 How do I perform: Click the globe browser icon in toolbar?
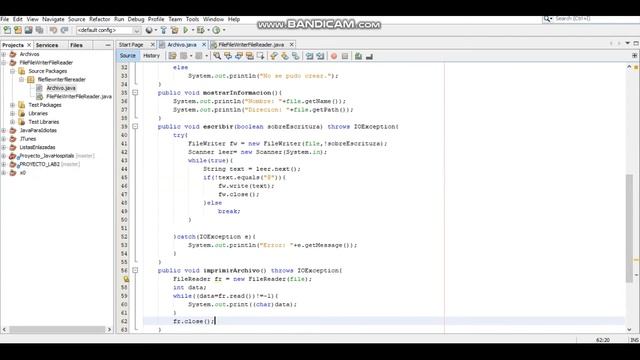pos(149,30)
